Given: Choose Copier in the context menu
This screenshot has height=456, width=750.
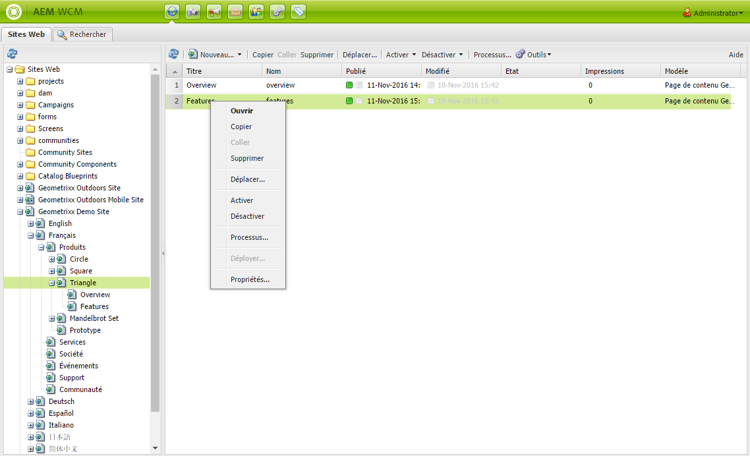Looking at the screenshot, I should click(248, 126).
